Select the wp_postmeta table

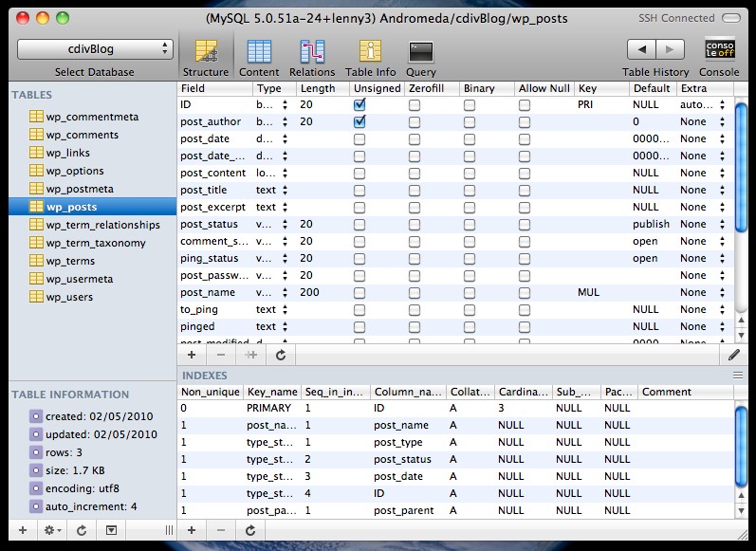click(93, 189)
